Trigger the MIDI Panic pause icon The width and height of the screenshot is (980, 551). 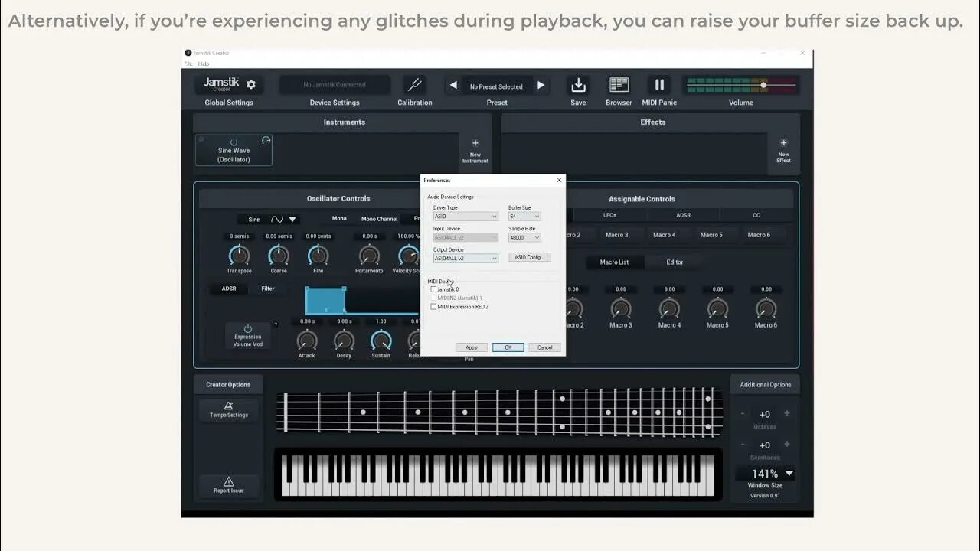pyautogui.click(x=659, y=85)
